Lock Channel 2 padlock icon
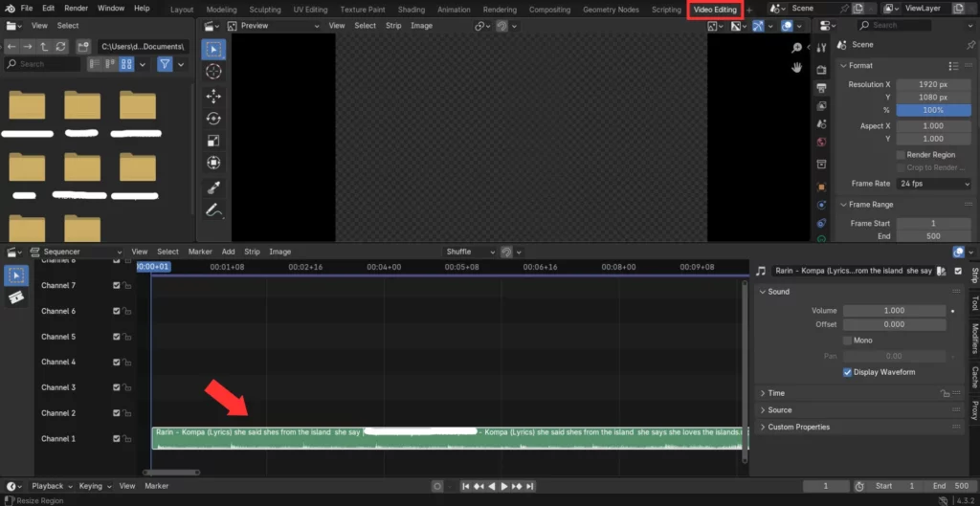This screenshot has width=980, height=506. 127,413
